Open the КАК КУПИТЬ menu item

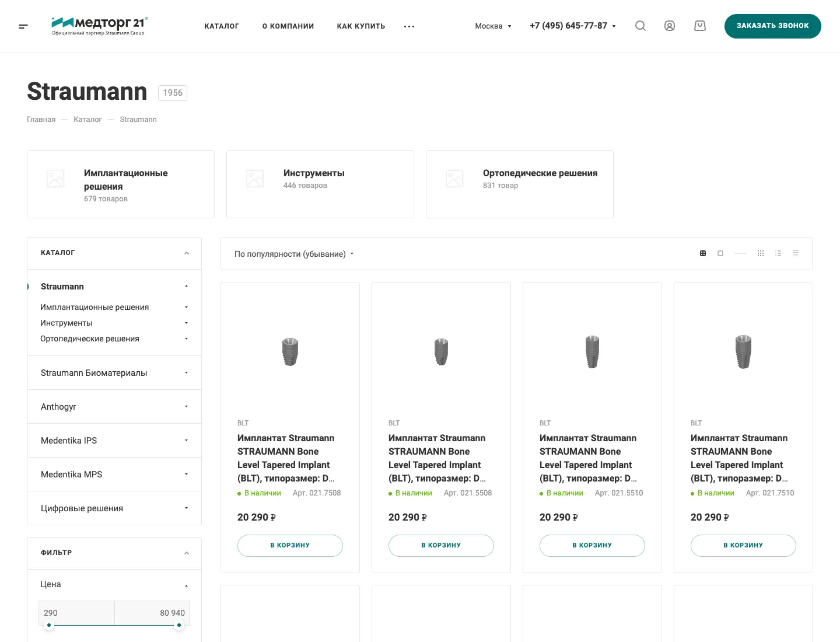[361, 26]
